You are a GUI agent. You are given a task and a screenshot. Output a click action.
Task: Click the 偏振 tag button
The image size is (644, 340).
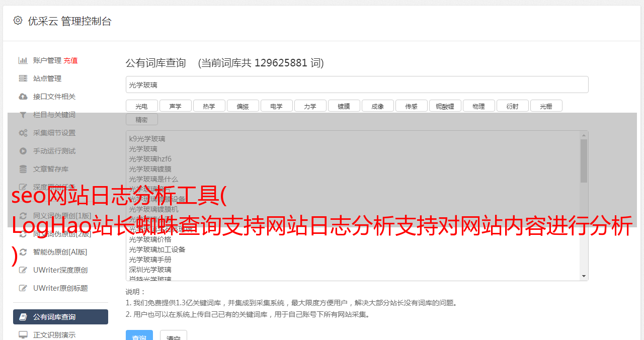[243, 106]
